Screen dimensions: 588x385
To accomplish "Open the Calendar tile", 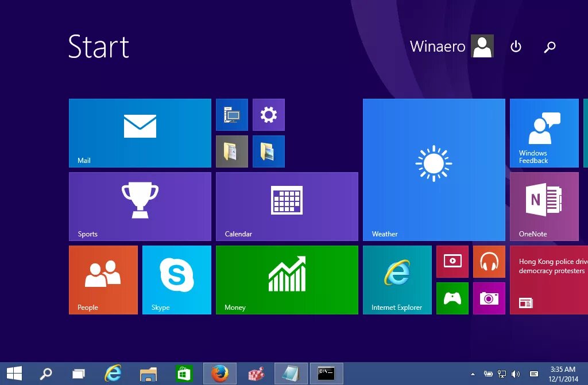I will [x=287, y=207].
